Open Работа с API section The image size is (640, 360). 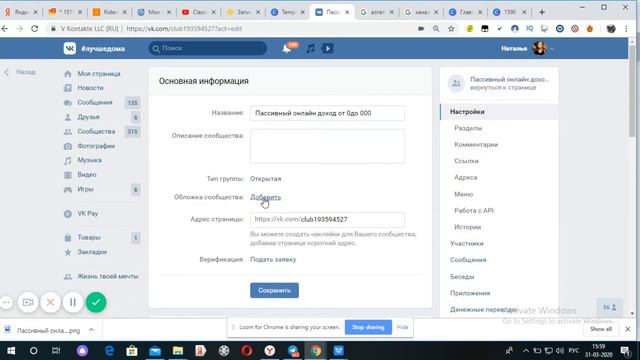tap(473, 211)
